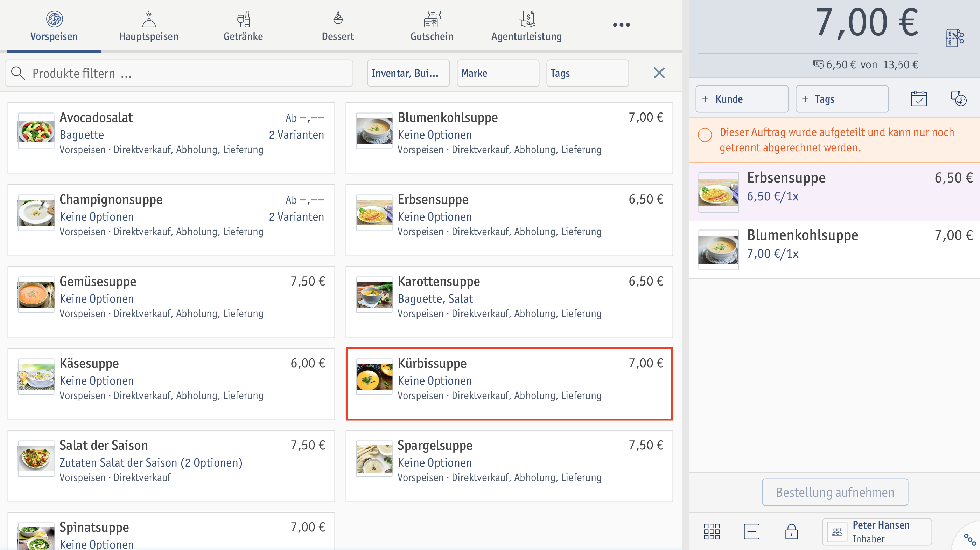Lock the register with padlock icon
Viewport: 980px width, 550px height.
791,531
